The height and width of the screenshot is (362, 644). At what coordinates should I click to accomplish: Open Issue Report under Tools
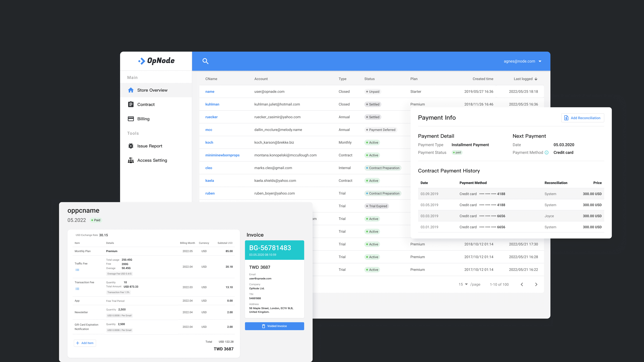click(x=156, y=146)
